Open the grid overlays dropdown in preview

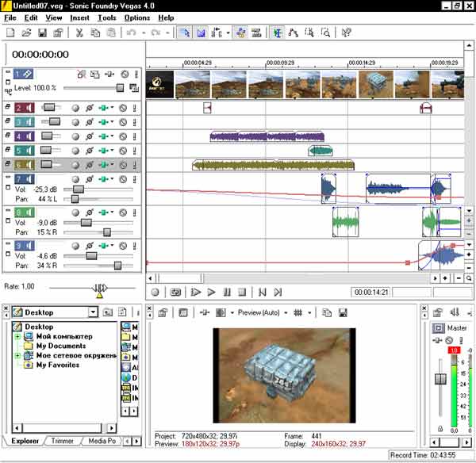(309, 313)
